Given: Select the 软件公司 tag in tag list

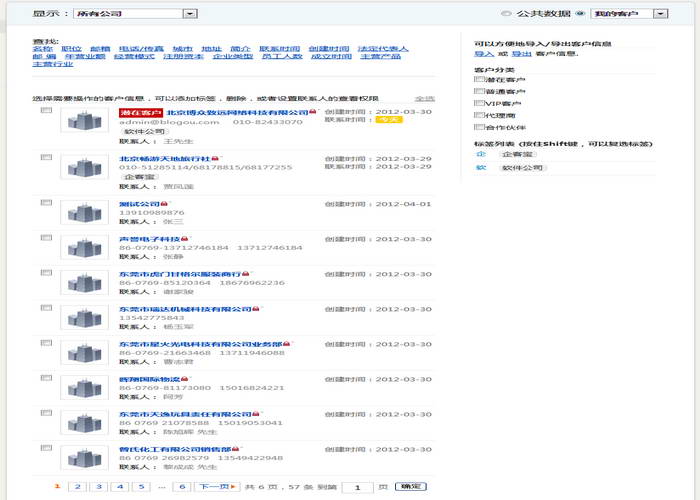Looking at the screenshot, I should pos(522,168).
